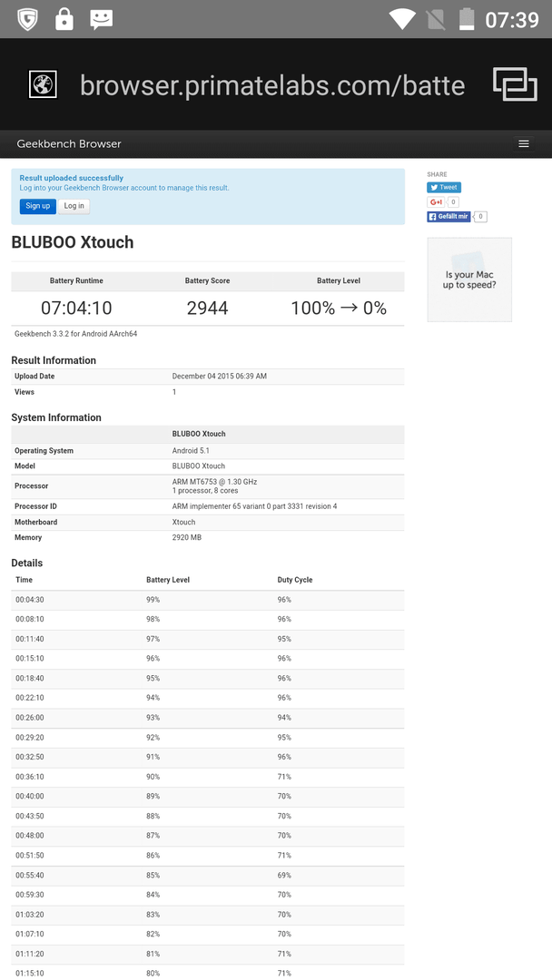Click the Facebook like count bubble
The image size is (552, 980).
[x=480, y=217]
